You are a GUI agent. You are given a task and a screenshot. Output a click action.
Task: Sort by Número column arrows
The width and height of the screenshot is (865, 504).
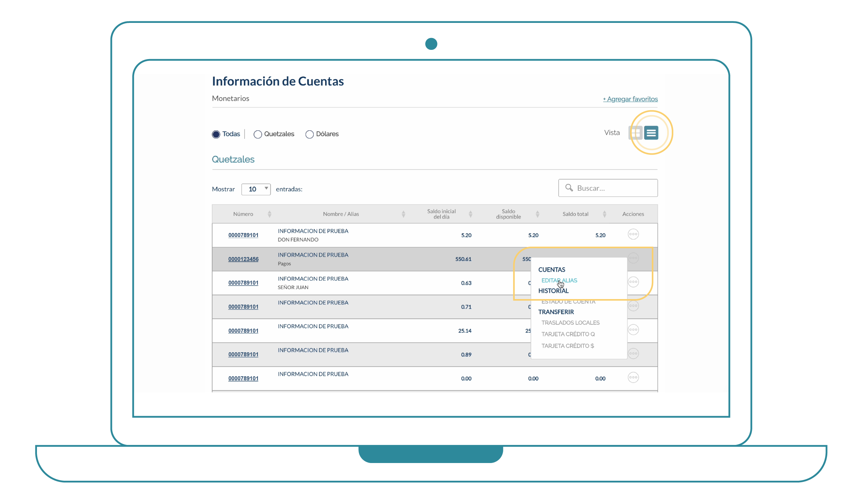[269, 214]
